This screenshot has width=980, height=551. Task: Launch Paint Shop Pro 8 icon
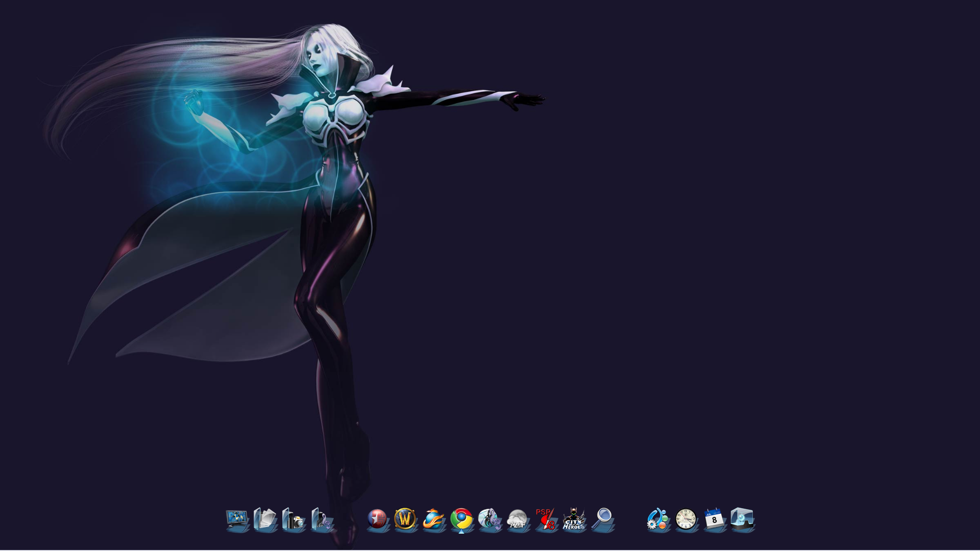(x=546, y=519)
